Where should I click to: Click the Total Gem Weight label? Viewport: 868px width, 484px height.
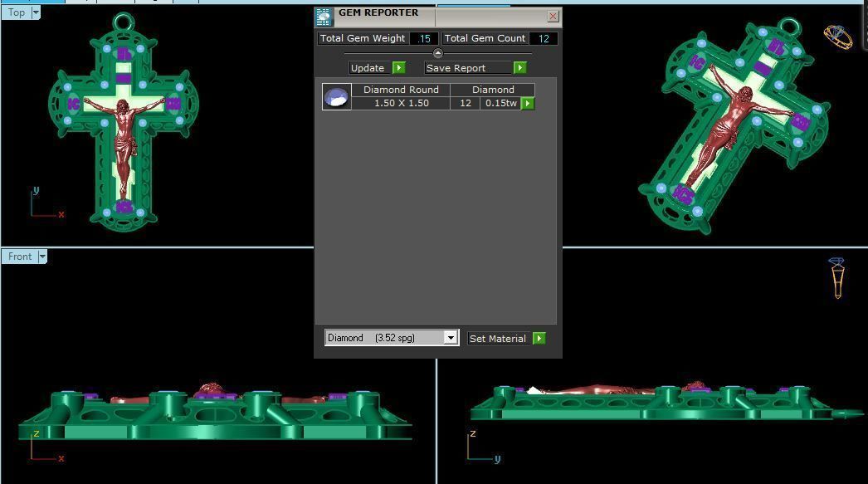pos(363,38)
